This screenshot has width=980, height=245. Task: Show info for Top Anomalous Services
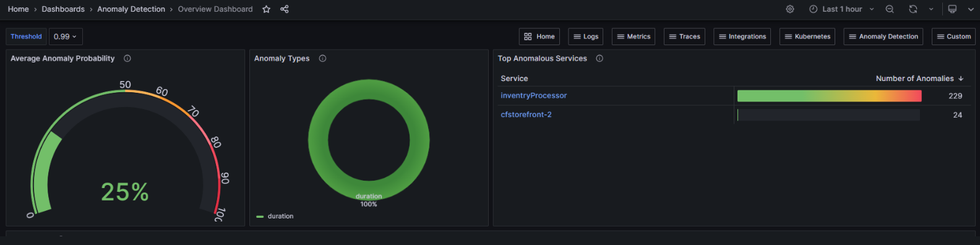(600, 59)
